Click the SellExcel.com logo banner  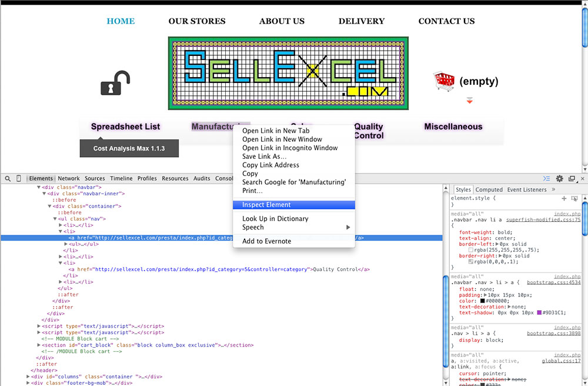coord(288,73)
